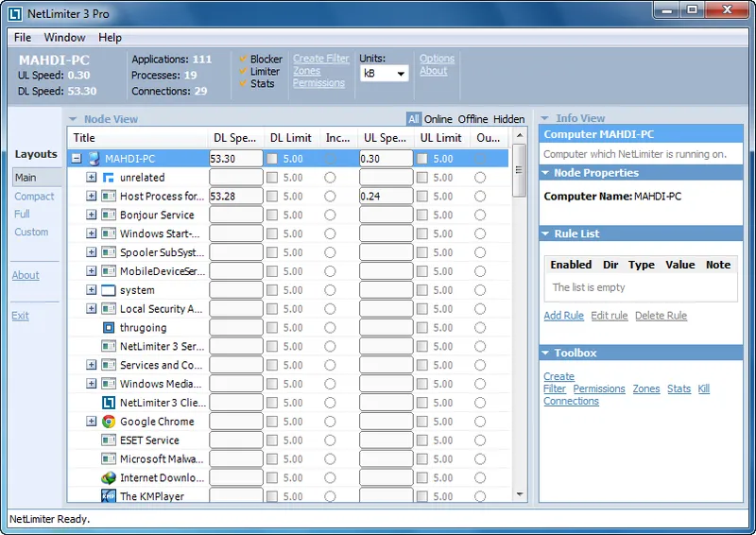Click the Kill Connections toolbox link
Screen dimensions: 756x535
pos(627,394)
